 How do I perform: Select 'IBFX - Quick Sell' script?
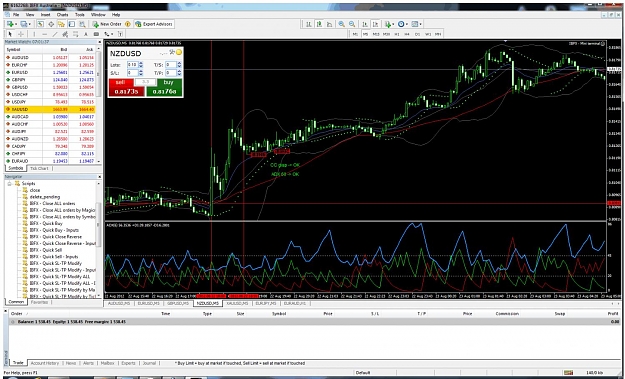click(46, 250)
